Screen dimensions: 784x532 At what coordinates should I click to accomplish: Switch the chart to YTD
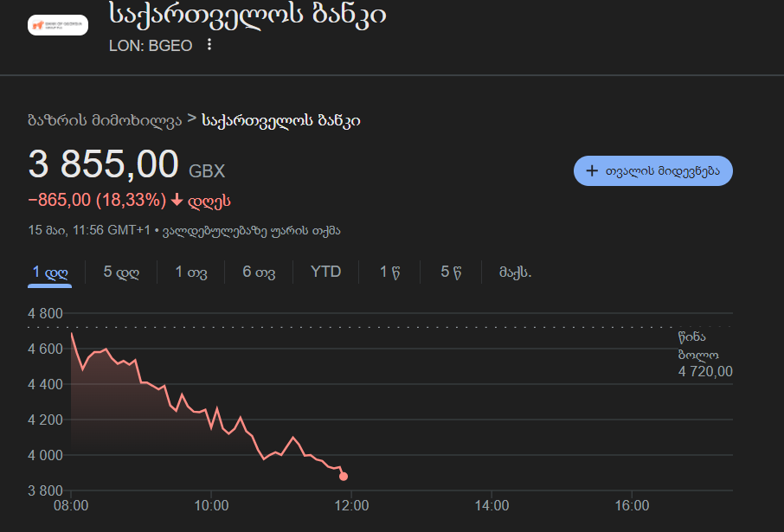click(x=326, y=272)
